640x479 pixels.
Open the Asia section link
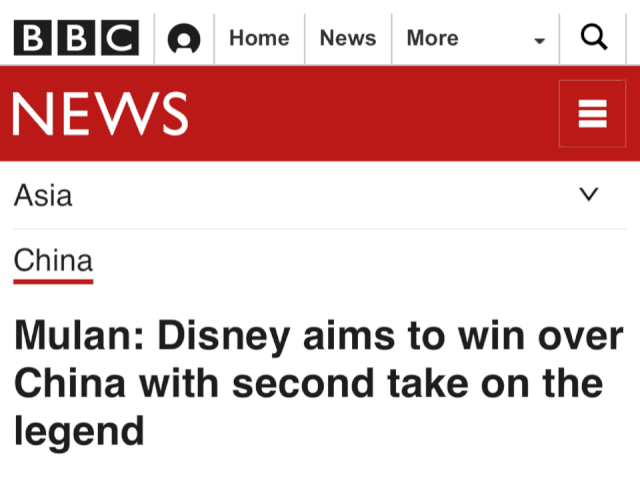[x=43, y=195]
